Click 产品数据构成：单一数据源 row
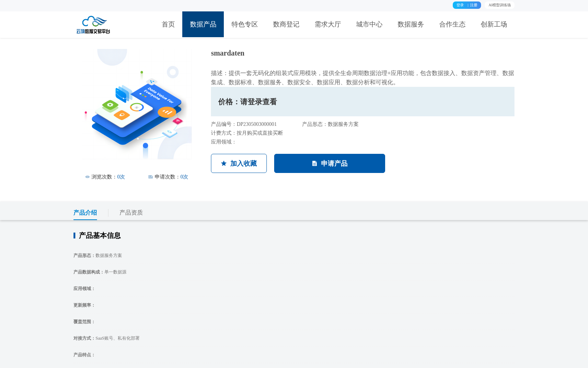588x368 pixels. 100,272
